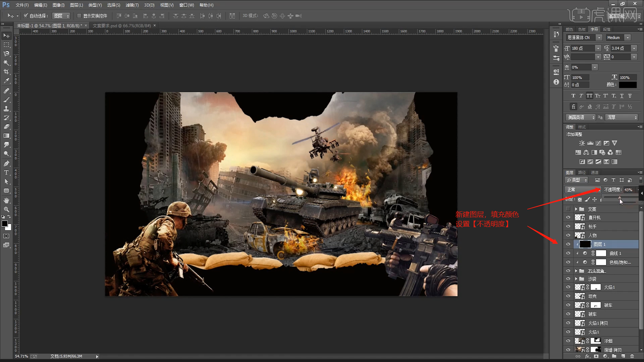The height and width of the screenshot is (362, 644).
Task: Switch to the 通道 panel tab
Action: [x=595, y=173]
